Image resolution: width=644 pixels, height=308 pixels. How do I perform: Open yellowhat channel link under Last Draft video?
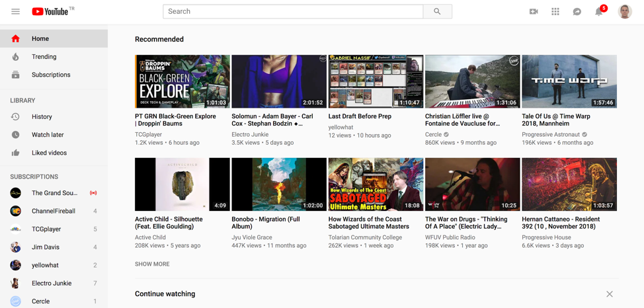point(341,128)
